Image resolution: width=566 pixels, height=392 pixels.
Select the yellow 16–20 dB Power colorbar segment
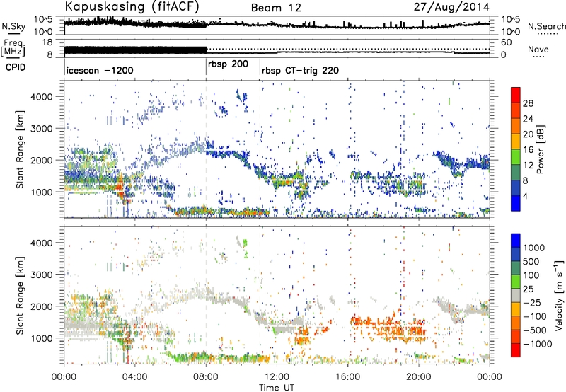click(x=516, y=141)
